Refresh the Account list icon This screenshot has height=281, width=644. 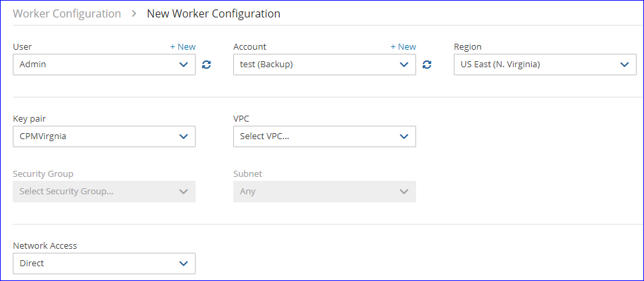click(x=427, y=65)
